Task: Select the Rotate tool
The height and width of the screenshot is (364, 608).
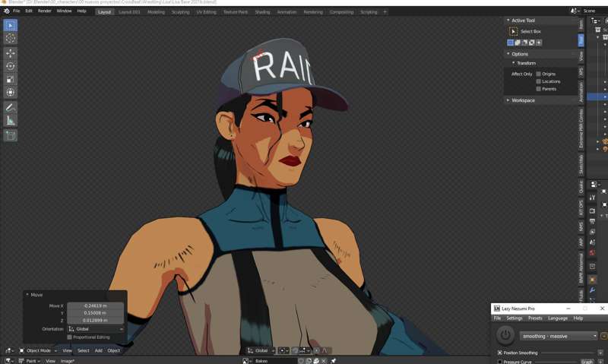Action: tap(11, 66)
